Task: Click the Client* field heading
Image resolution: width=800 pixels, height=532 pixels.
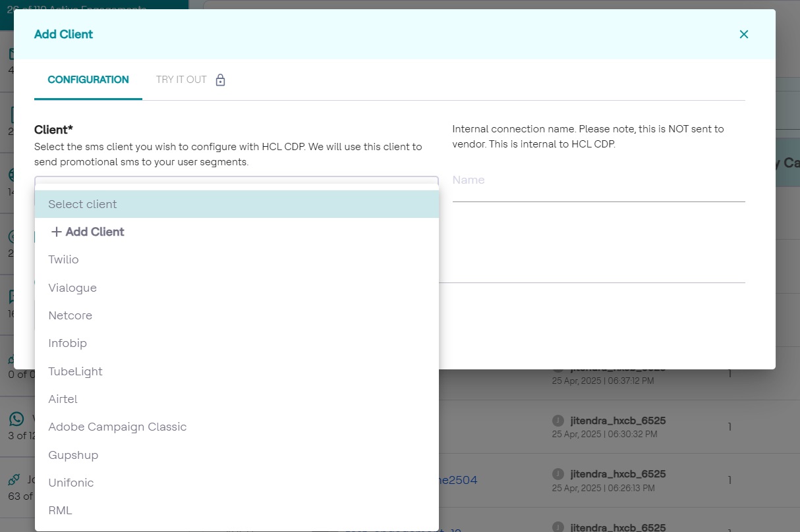Action: [x=53, y=130]
